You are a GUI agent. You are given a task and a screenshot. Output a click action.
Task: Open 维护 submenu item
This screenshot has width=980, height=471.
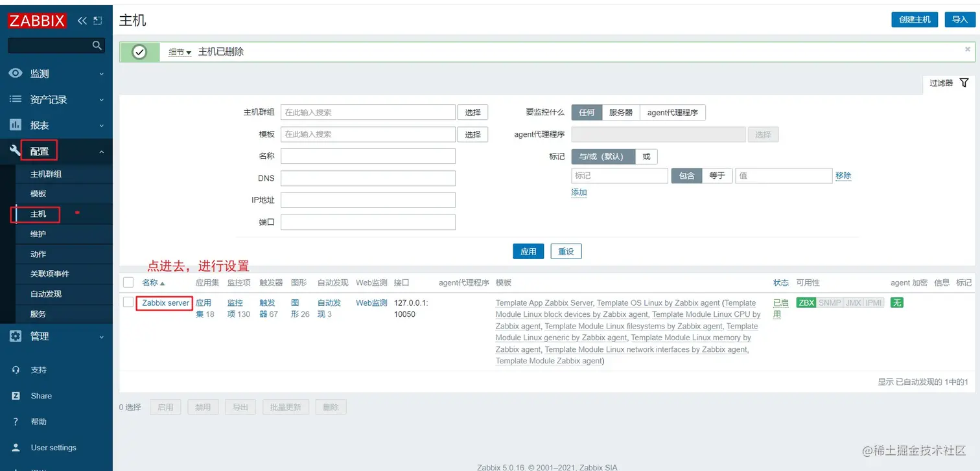click(x=38, y=234)
